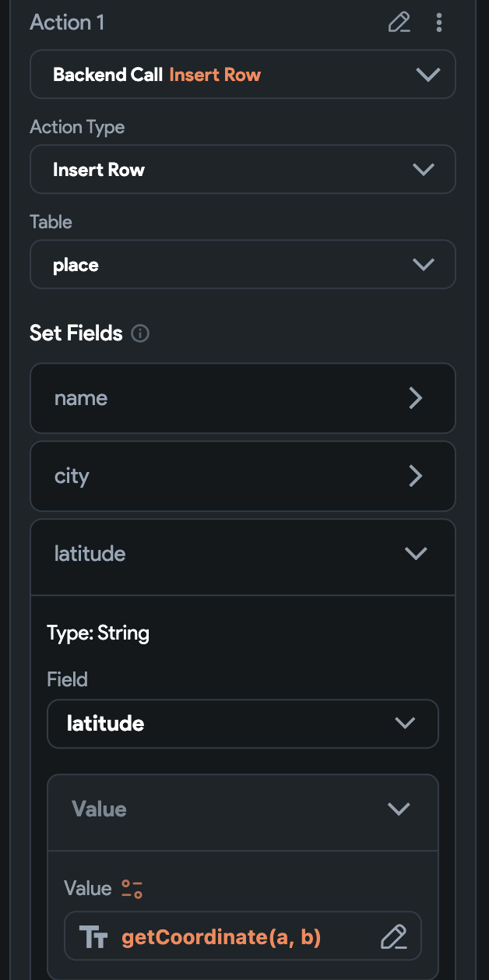489x980 pixels.
Task: Click the Set Fields heading
Action: (76, 333)
